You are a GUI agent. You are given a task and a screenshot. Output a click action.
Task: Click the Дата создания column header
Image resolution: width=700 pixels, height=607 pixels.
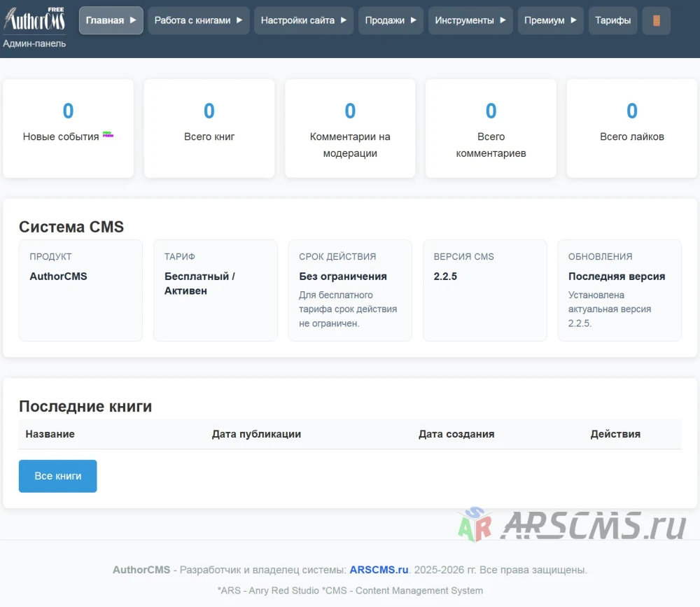pos(456,434)
